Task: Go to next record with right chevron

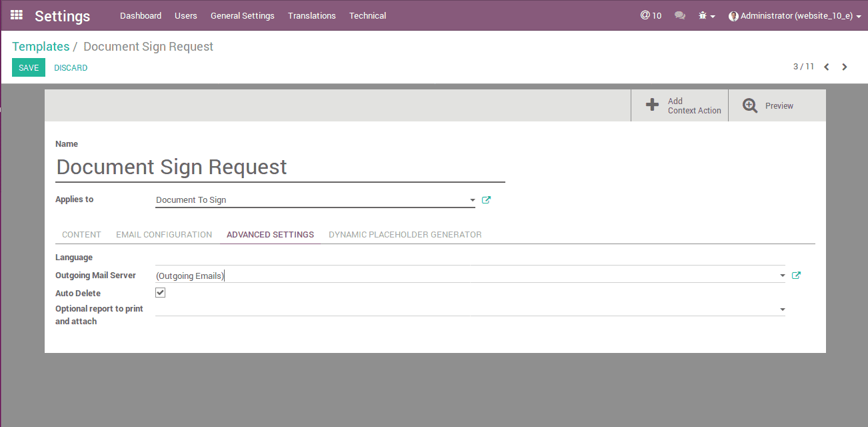Action: (x=844, y=67)
